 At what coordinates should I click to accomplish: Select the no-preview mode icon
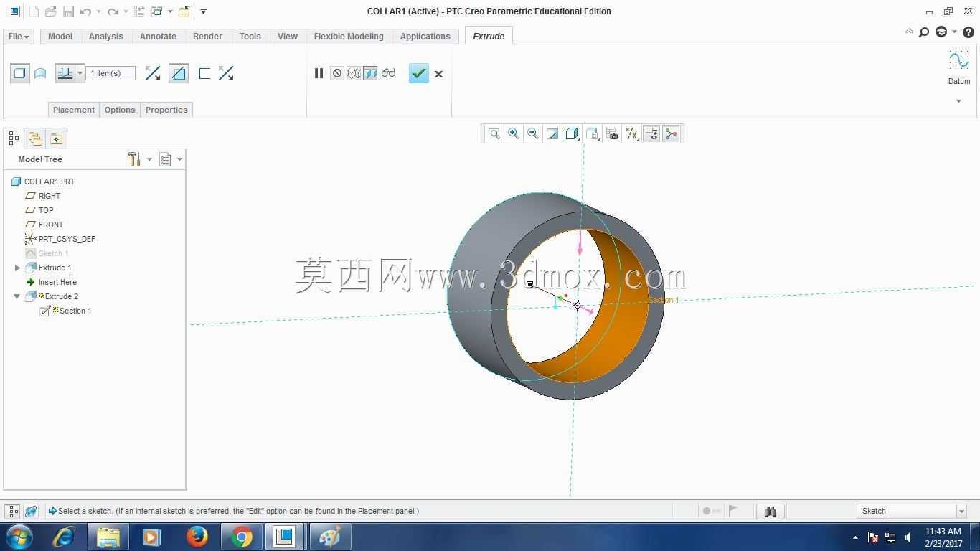tap(336, 73)
